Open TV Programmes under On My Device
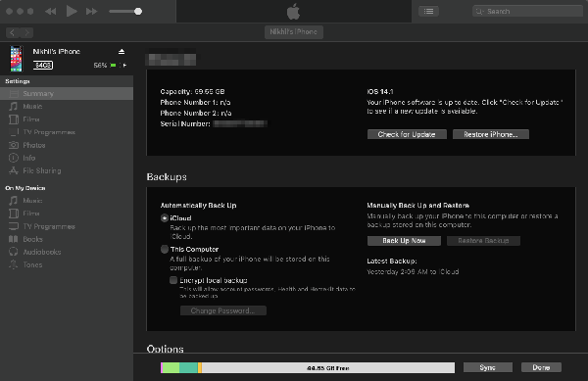Image resolution: width=588 pixels, height=381 pixels. pyautogui.click(x=67, y=226)
